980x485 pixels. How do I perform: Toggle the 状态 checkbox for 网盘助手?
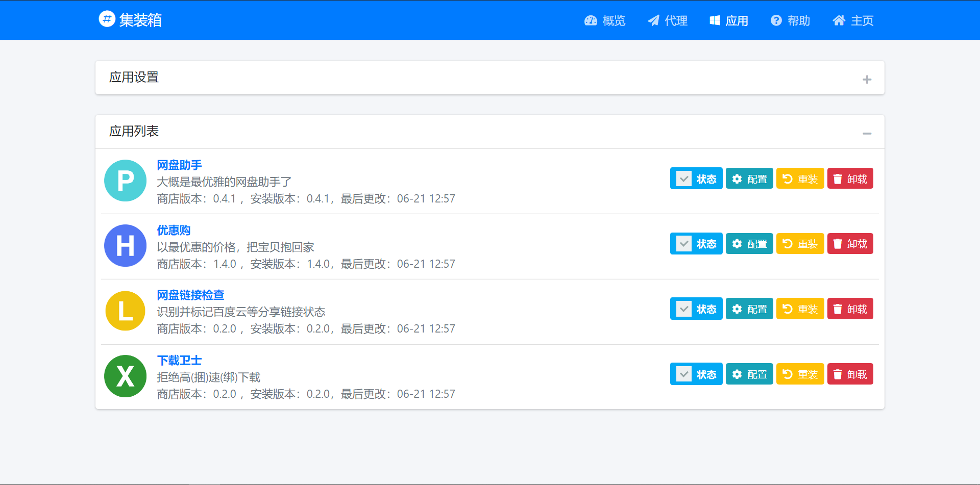tap(683, 178)
